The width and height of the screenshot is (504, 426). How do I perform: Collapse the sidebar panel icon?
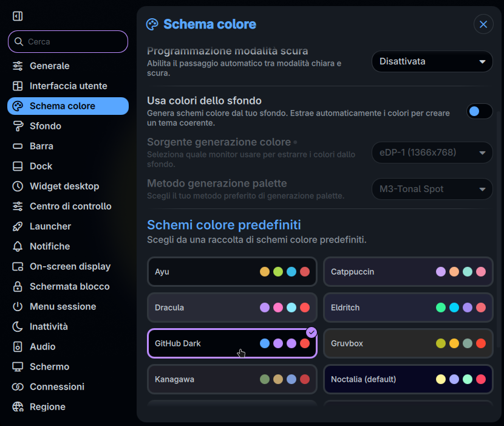pos(18,16)
